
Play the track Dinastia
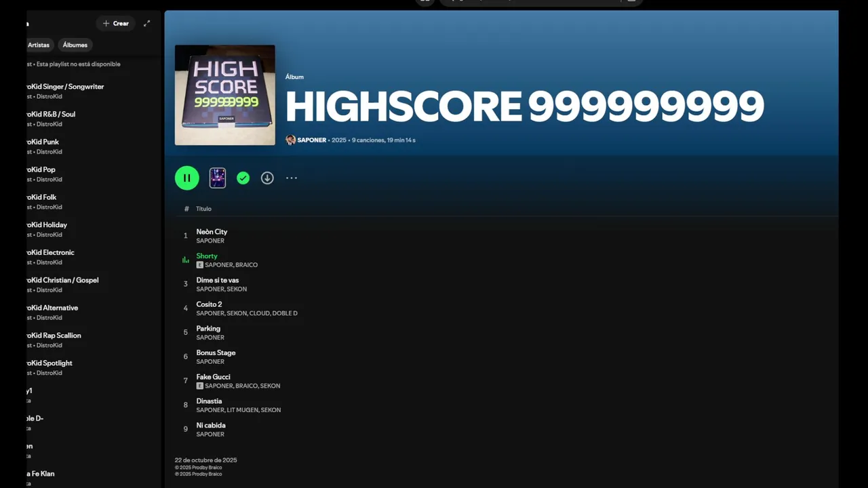coord(210,401)
